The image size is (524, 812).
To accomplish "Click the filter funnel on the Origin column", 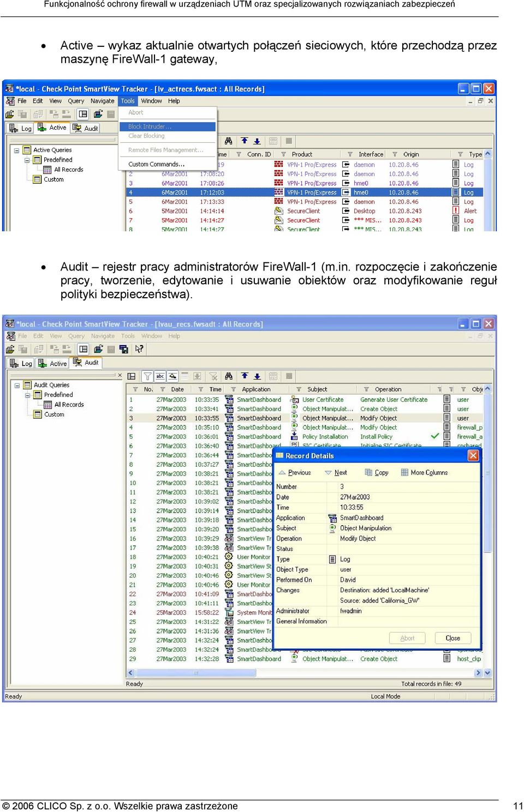I will pos(396,154).
